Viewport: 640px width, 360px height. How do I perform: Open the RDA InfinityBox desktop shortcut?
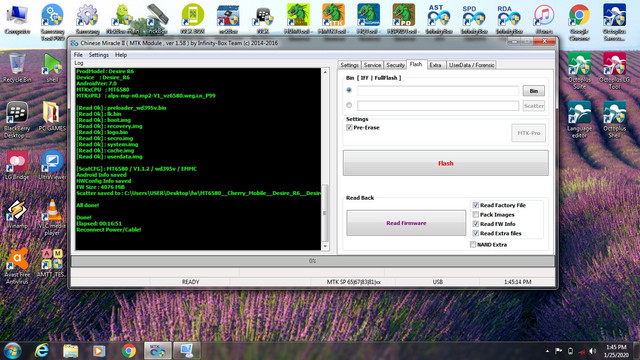(x=509, y=18)
